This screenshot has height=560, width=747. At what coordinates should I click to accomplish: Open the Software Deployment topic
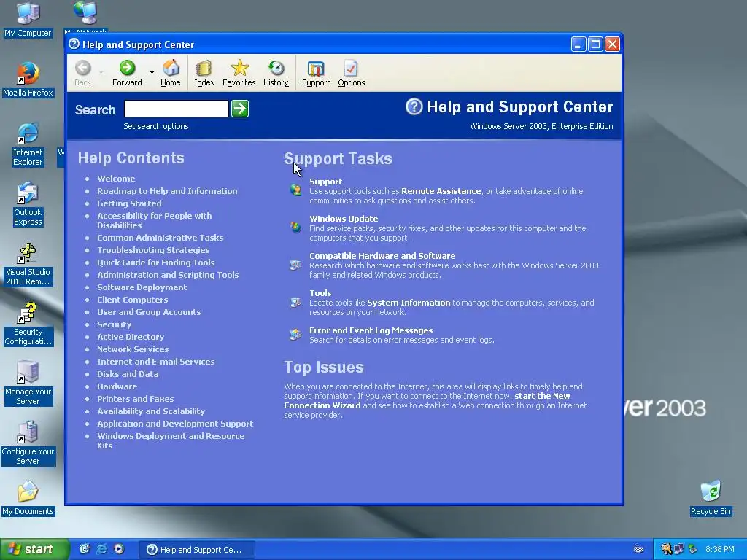[x=142, y=287]
